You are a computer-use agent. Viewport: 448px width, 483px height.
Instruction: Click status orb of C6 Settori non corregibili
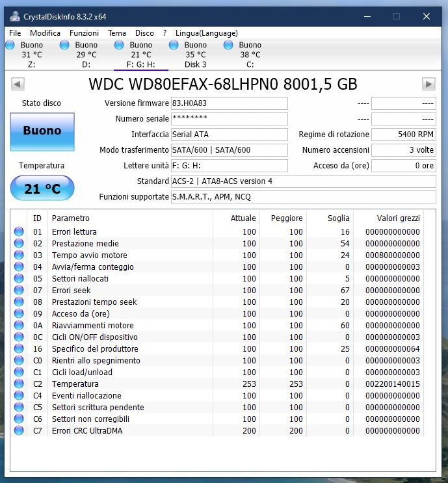pos(19,419)
